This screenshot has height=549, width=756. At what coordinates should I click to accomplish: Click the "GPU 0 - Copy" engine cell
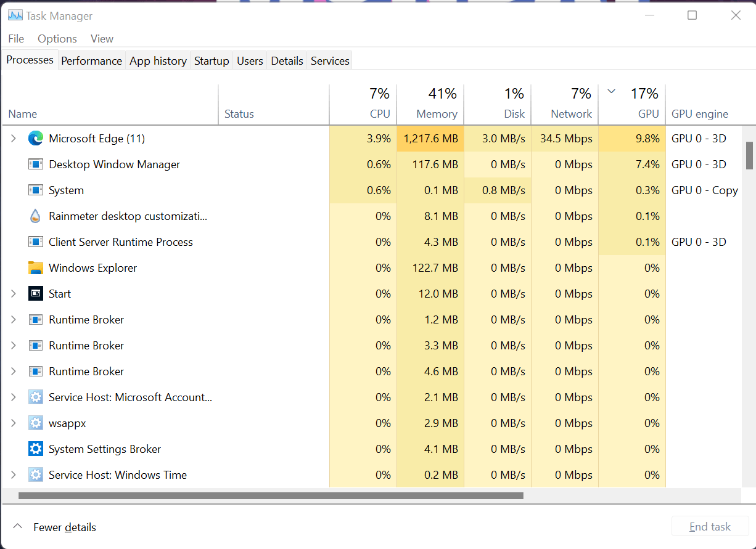[x=704, y=190]
